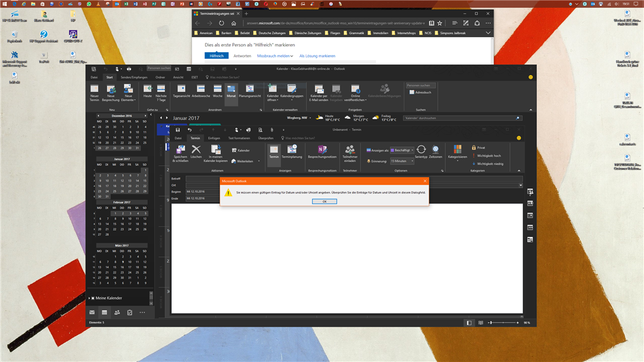Click Speichern & schließen
The image size is (644, 362).
(x=180, y=154)
